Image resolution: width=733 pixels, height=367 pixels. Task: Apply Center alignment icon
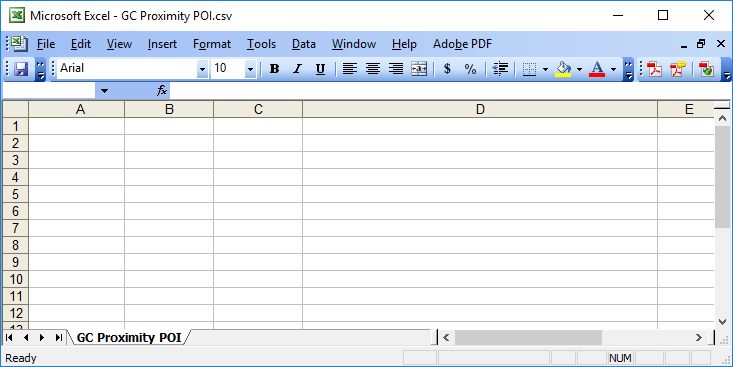point(373,69)
